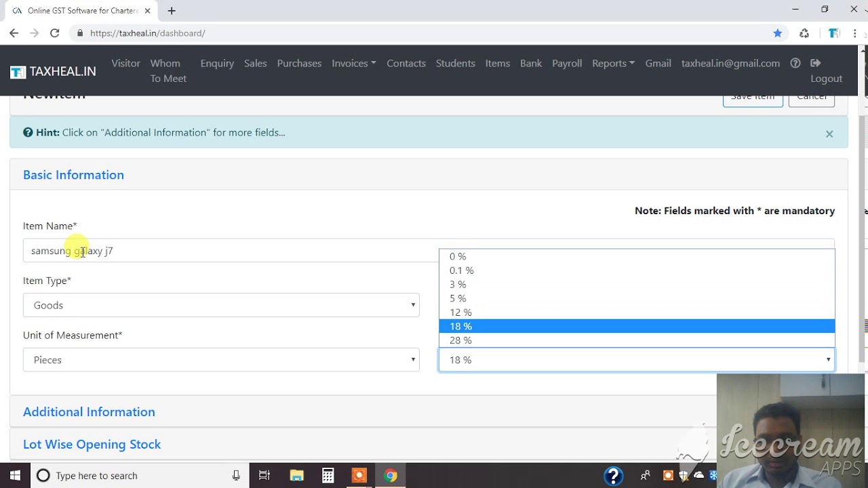This screenshot has height=488, width=868.
Task: Select the 28 % tax rate option
Action: pyautogui.click(x=637, y=340)
